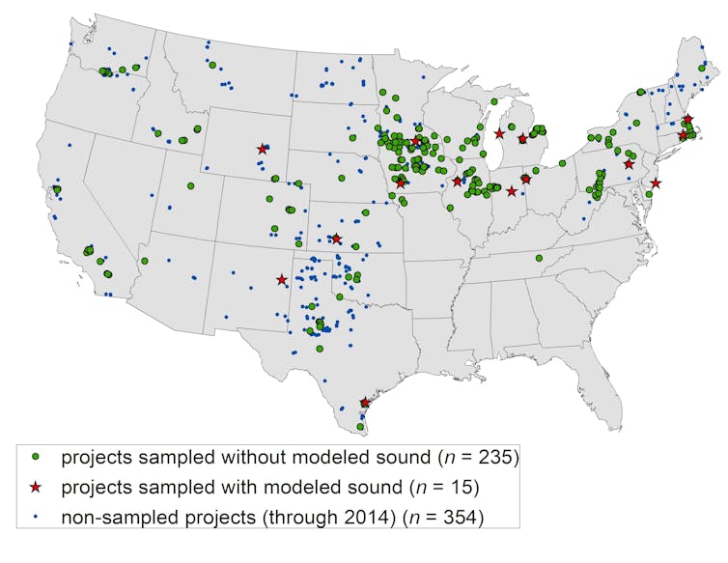Click the small blue dot legend icon
The image size is (728, 563).
tap(35, 518)
